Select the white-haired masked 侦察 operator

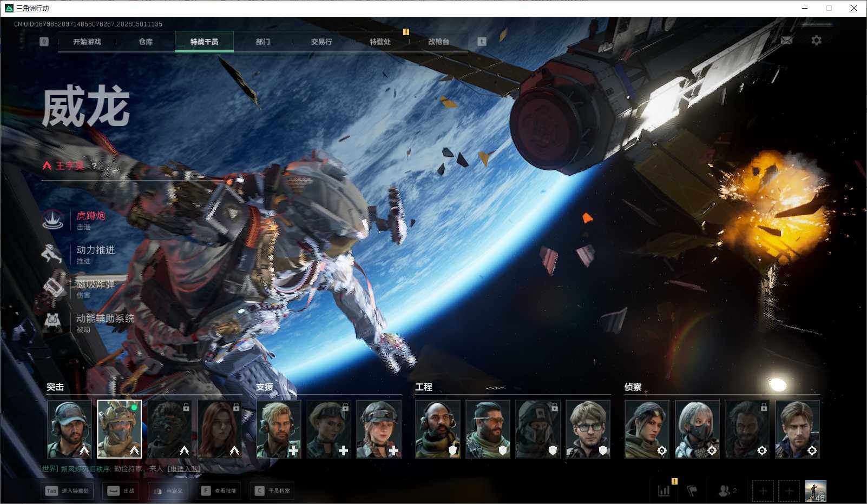(x=698, y=429)
